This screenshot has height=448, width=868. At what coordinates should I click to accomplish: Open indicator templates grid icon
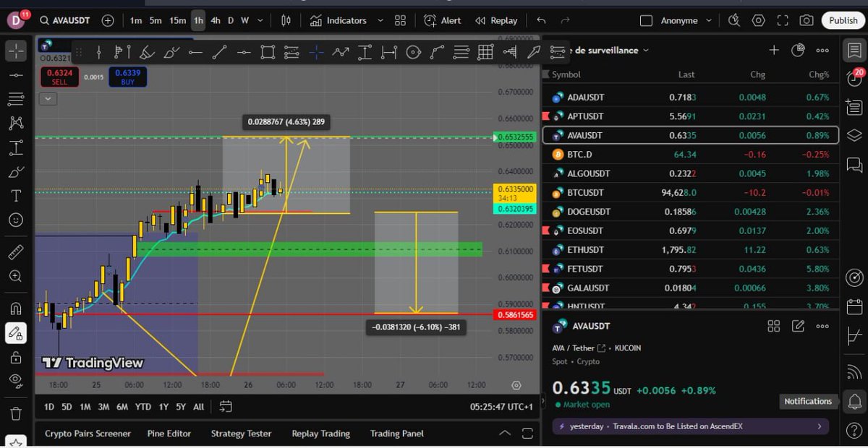point(400,20)
